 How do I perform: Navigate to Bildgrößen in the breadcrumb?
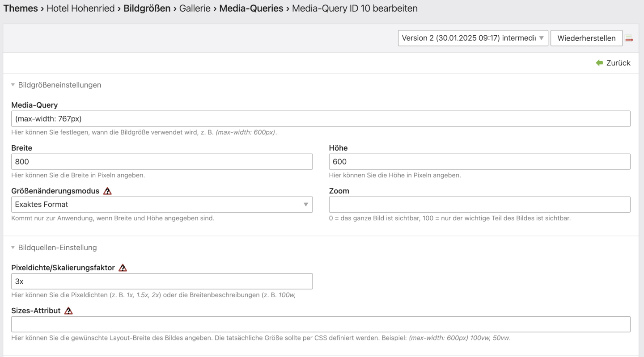click(x=147, y=8)
